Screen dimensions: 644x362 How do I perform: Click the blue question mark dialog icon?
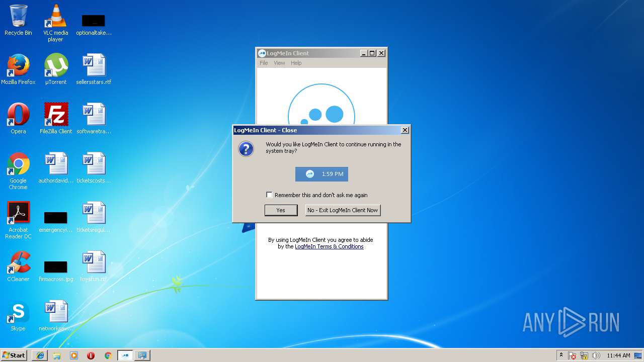[246, 149]
